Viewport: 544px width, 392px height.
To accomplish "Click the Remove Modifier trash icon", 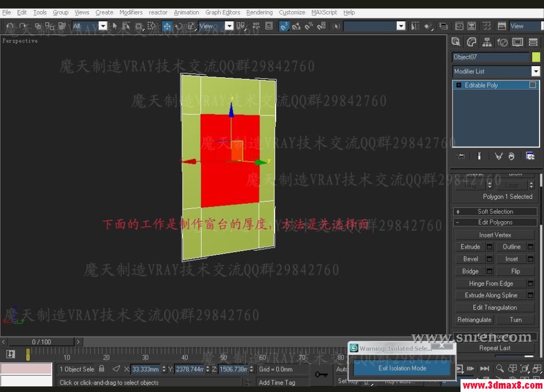I will [512, 156].
